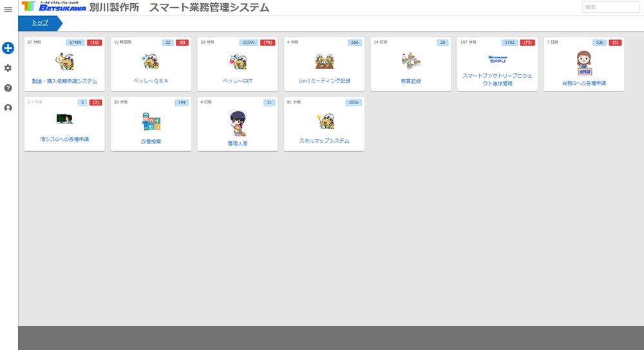Open 製造・購入依頼申請システム link

(x=64, y=82)
